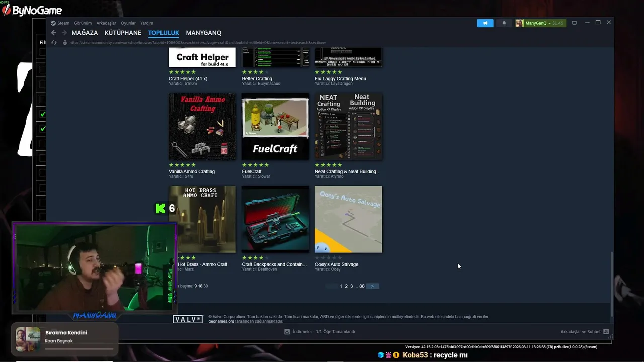This screenshot has height=362, width=644.
Task: Click the $1.45 wallet balance
Action: [558, 23]
